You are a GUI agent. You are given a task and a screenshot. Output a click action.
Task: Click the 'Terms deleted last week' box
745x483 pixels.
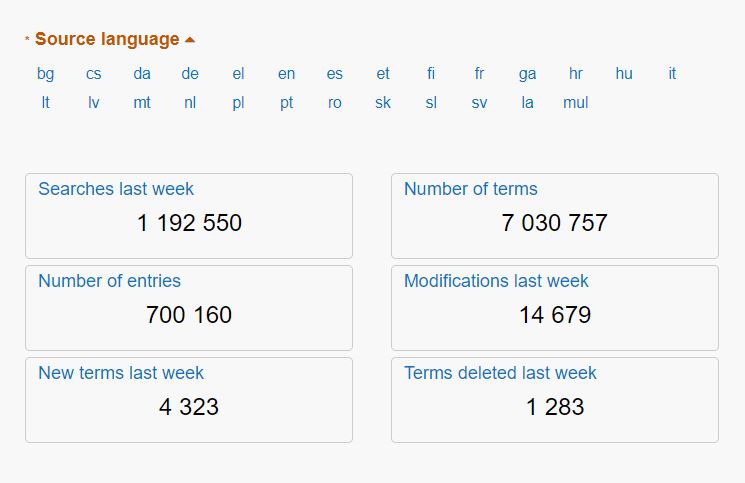[555, 400]
